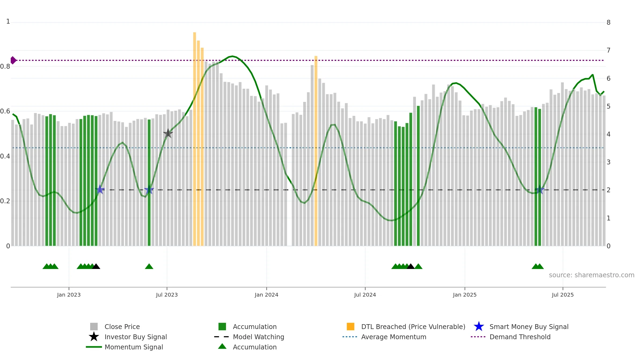Click the black triangle marker after Jul 2024

pyautogui.click(x=410, y=266)
